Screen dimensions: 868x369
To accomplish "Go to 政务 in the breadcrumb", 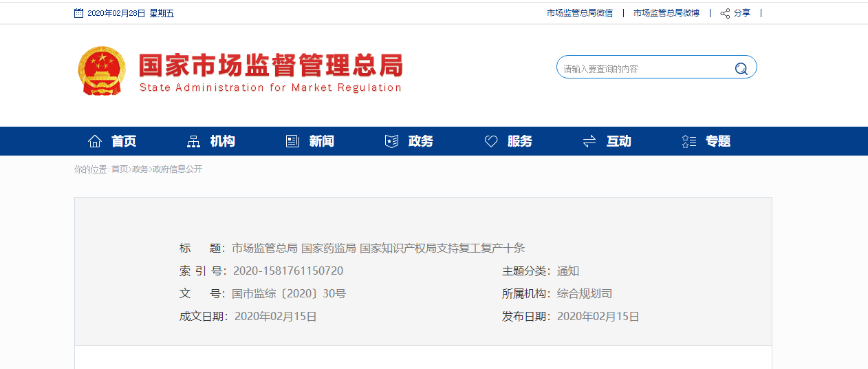I will coord(140,169).
